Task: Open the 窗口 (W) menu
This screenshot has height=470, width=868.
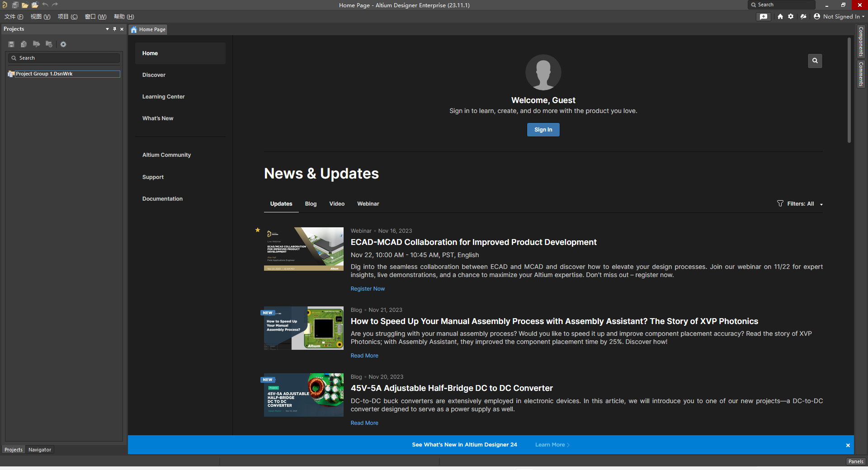Action: (96, 17)
